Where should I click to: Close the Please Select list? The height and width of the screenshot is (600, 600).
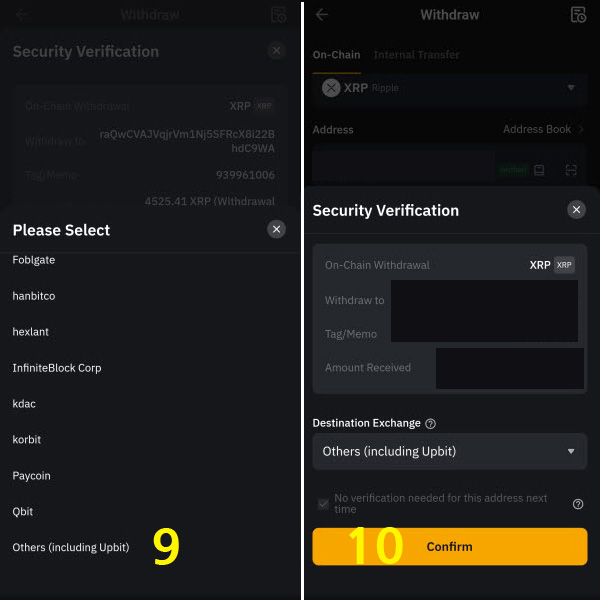[276, 229]
